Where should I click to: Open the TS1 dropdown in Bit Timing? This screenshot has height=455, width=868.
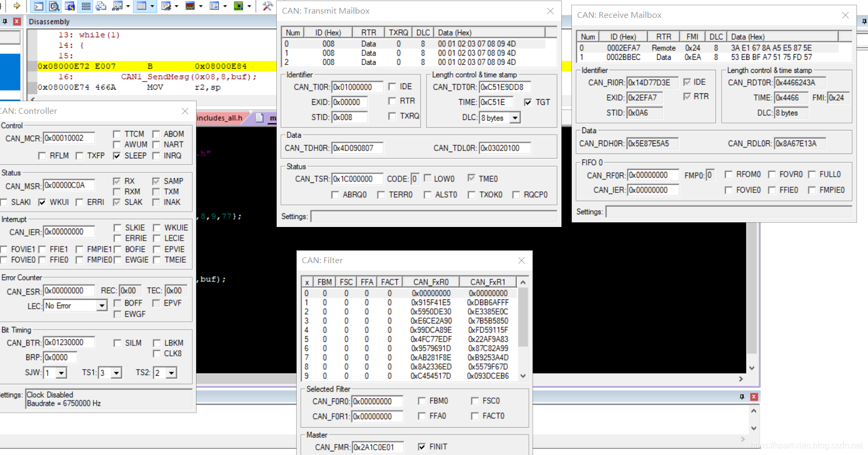click(116, 373)
